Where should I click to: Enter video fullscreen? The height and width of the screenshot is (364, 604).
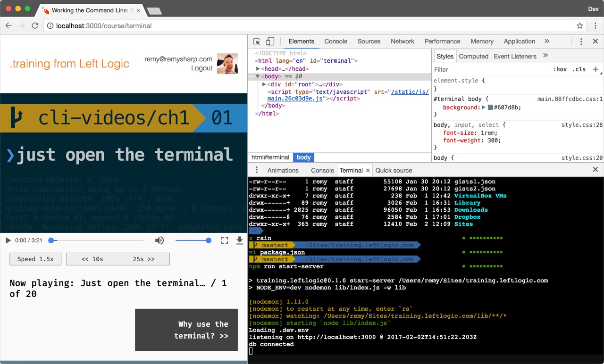(225, 240)
